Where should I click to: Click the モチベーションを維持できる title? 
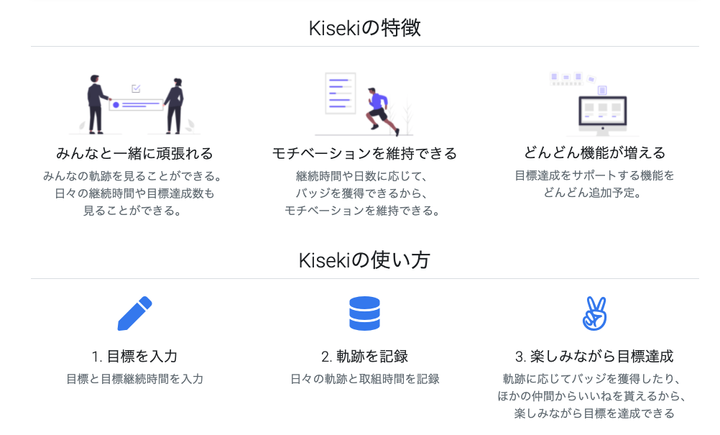364,153
